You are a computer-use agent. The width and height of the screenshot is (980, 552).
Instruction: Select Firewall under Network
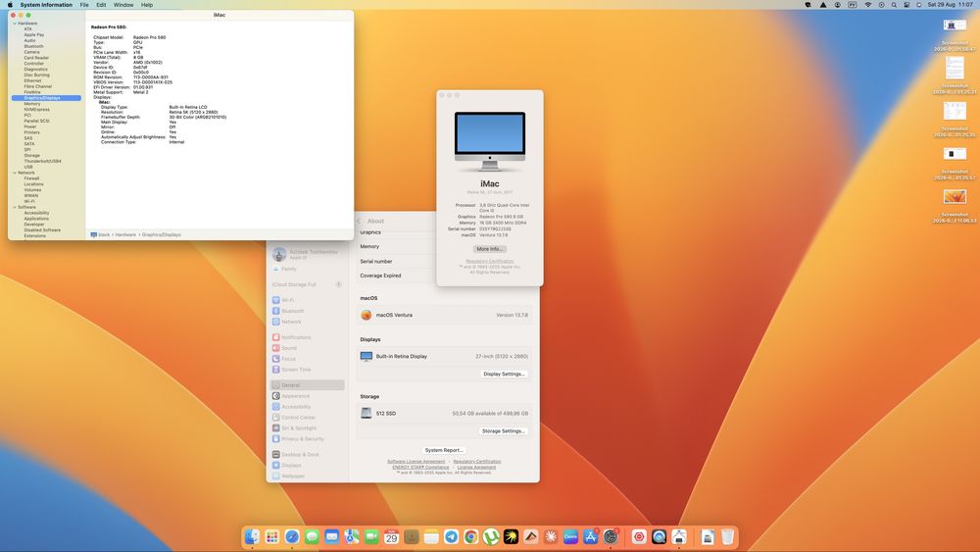[x=31, y=178]
